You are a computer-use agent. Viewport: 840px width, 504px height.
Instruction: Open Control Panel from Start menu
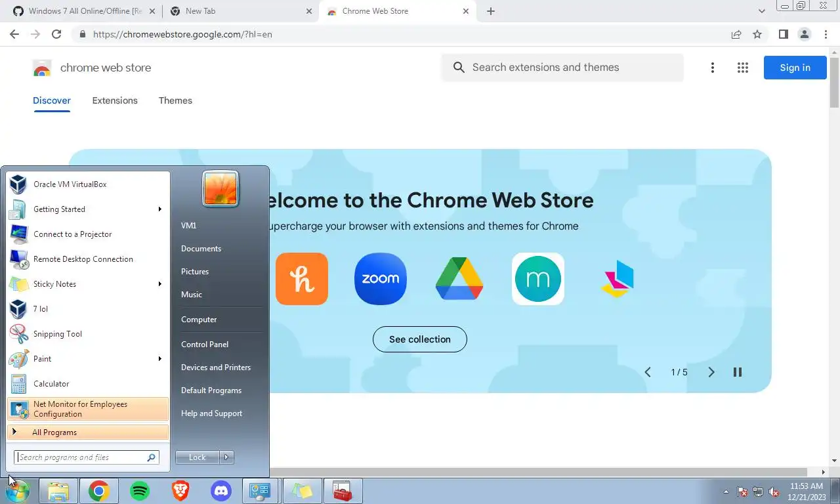205,345
